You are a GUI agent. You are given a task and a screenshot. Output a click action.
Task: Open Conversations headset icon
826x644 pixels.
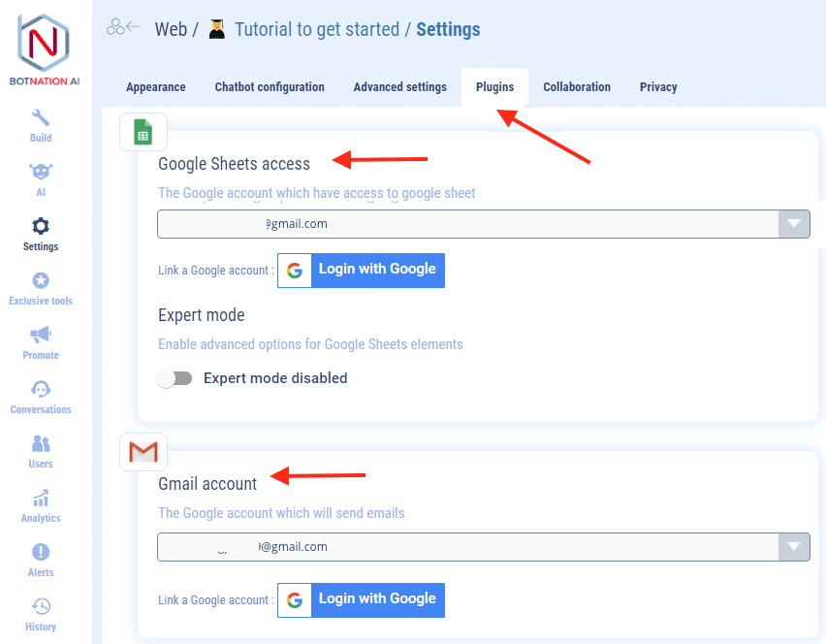pos(41,390)
